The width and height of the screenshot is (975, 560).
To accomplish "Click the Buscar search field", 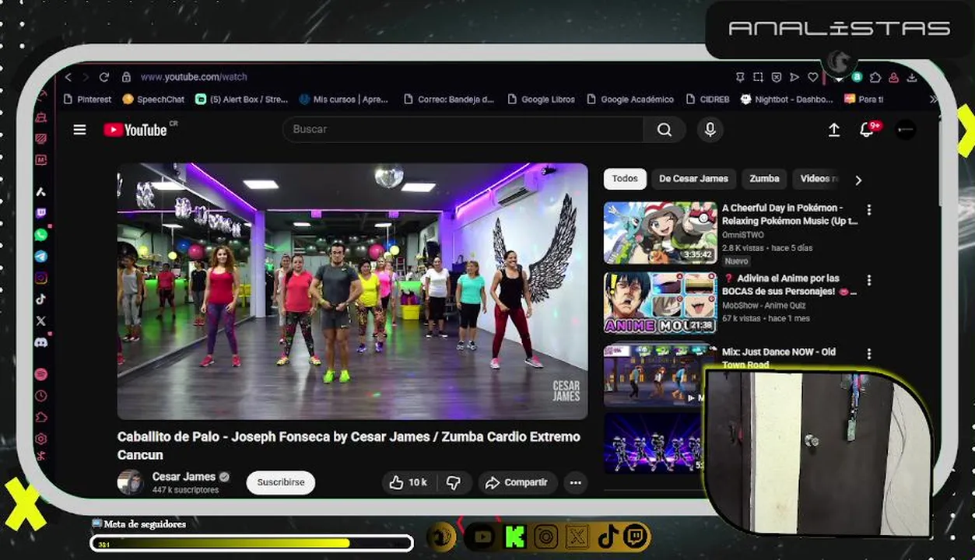I will (x=463, y=130).
